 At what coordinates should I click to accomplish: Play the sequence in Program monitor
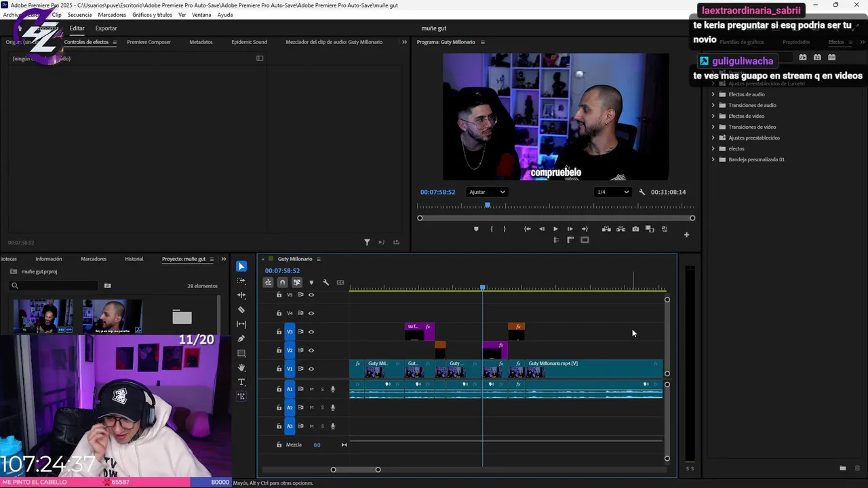tap(556, 229)
